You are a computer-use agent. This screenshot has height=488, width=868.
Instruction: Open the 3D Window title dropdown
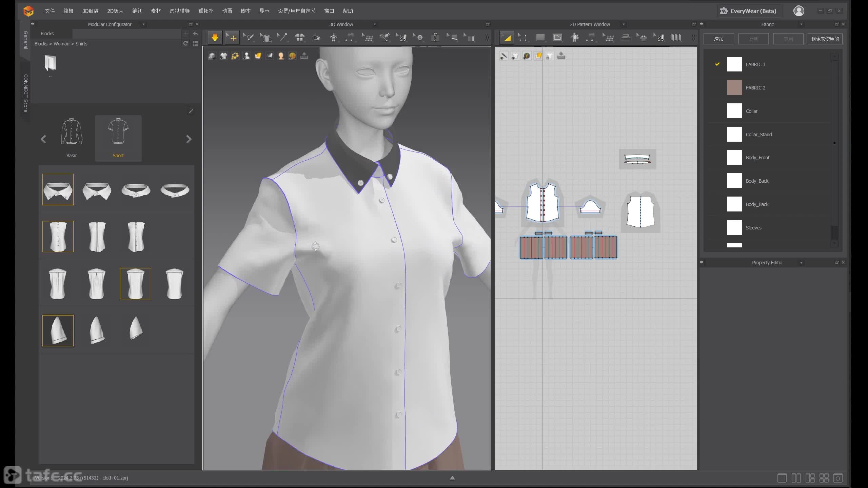pyautogui.click(x=375, y=24)
